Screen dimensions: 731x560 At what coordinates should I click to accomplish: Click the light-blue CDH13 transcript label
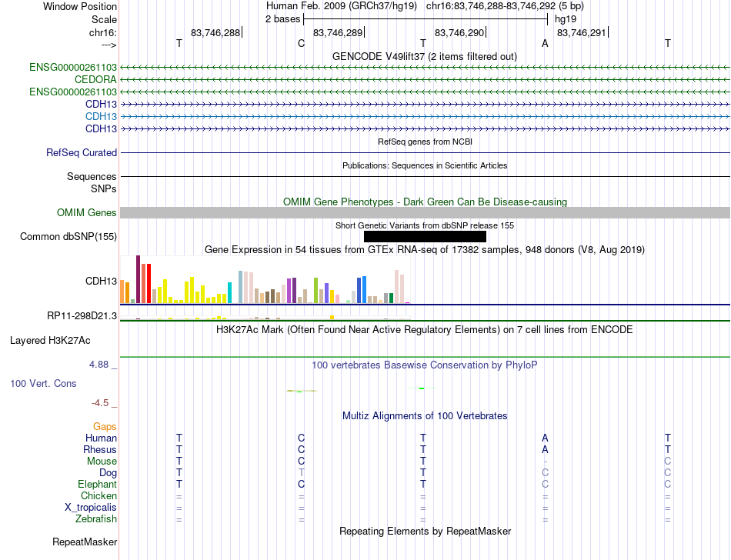pos(101,116)
